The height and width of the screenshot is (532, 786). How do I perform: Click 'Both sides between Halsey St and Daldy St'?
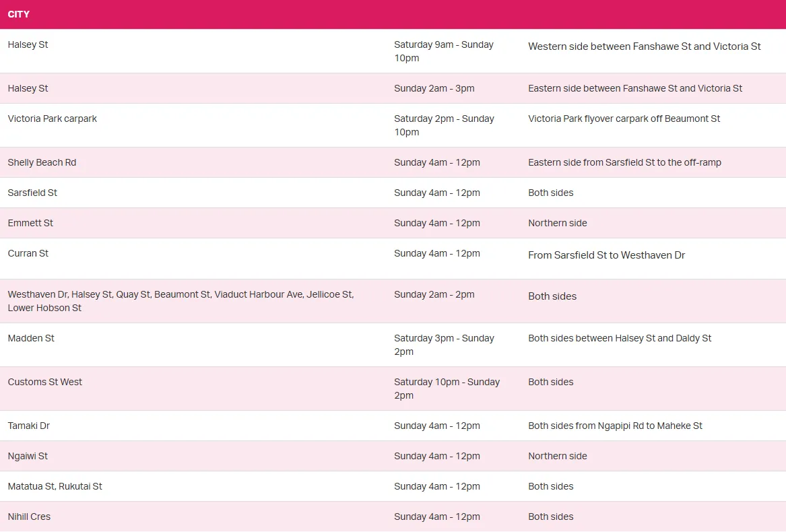[x=620, y=339]
